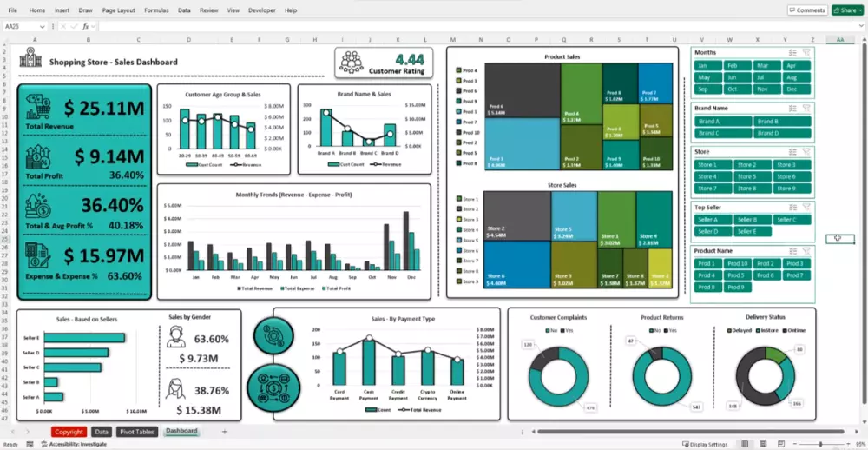Open the Comments pane button
This screenshot has width=868, height=450.
click(807, 10)
